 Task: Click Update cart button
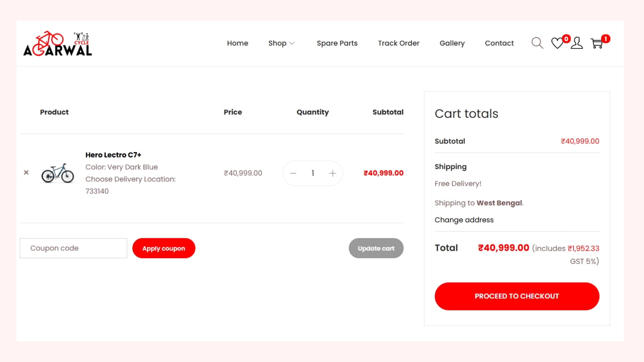[x=376, y=248]
